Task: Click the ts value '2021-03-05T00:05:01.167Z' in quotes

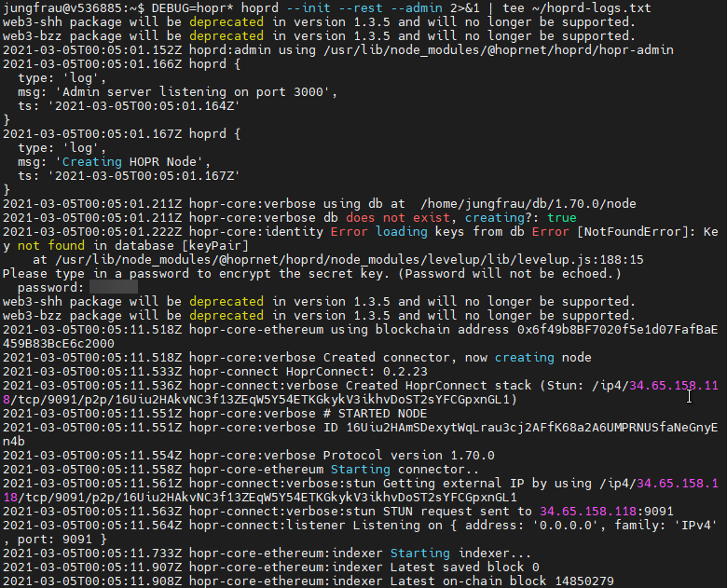Action: 144,176
